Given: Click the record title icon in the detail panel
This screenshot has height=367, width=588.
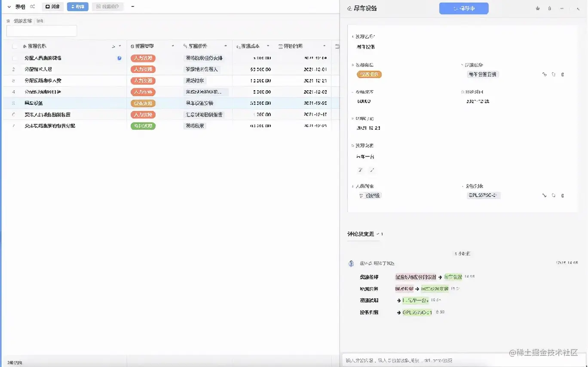Looking at the screenshot, I should coord(349,9).
